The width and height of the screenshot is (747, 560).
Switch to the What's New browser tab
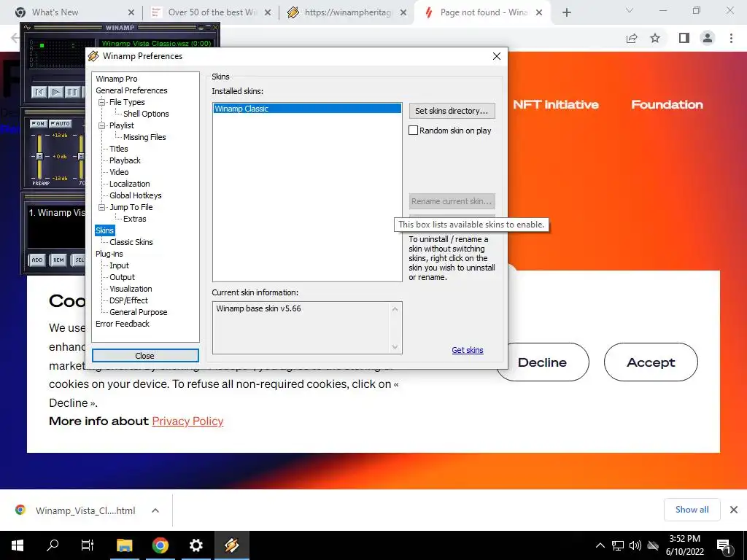click(x=71, y=12)
